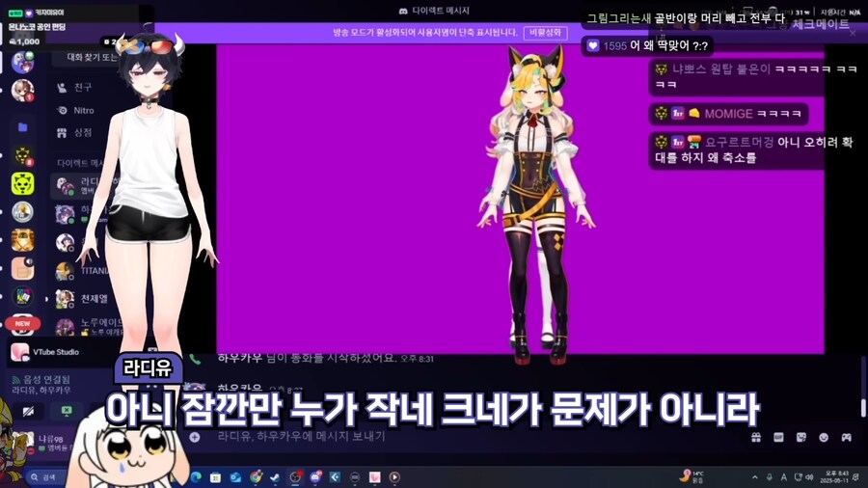
Task: Click the volume icon in system tray
Action: click(x=809, y=477)
